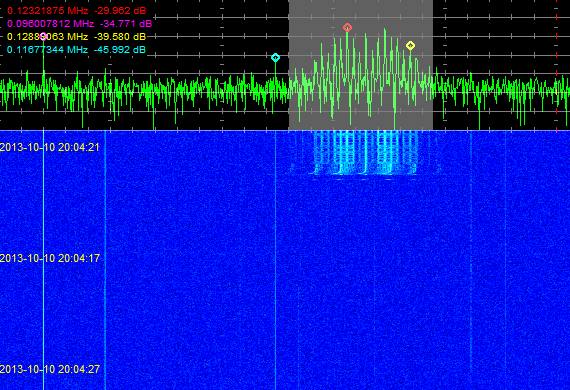Click the bright signal burst in the waterfall
Image resolution: width=570 pixels, height=390 pixels.
tap(365, 153)
